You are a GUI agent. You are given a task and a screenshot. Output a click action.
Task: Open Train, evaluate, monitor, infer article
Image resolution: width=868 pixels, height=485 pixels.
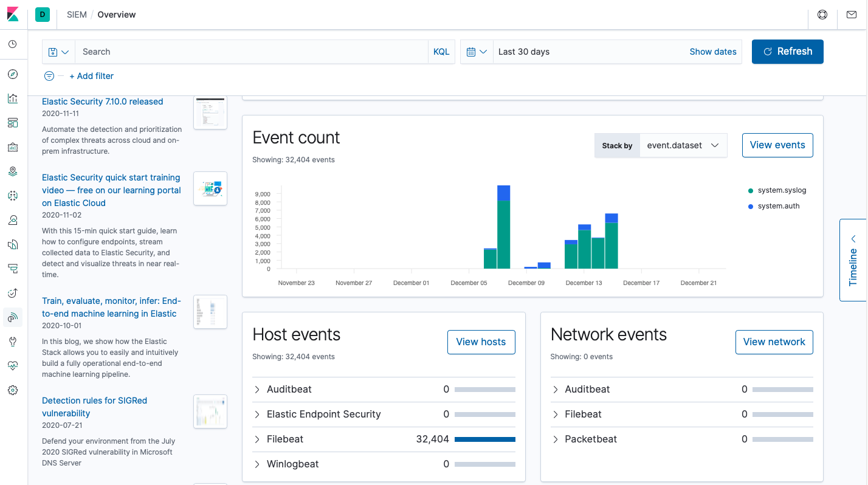point(111,308)
